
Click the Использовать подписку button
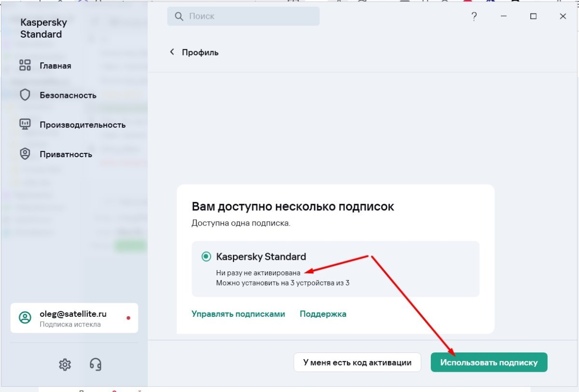click(489, 362)
